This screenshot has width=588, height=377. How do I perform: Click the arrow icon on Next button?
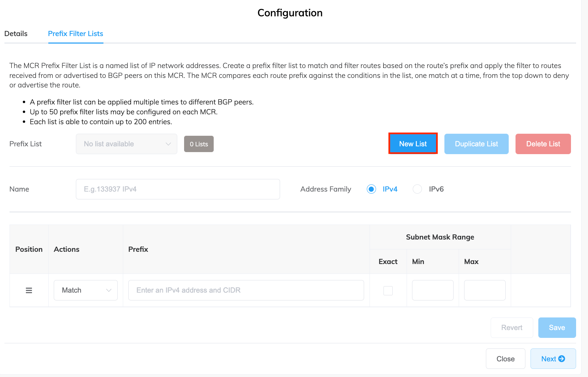pos(562,359)
